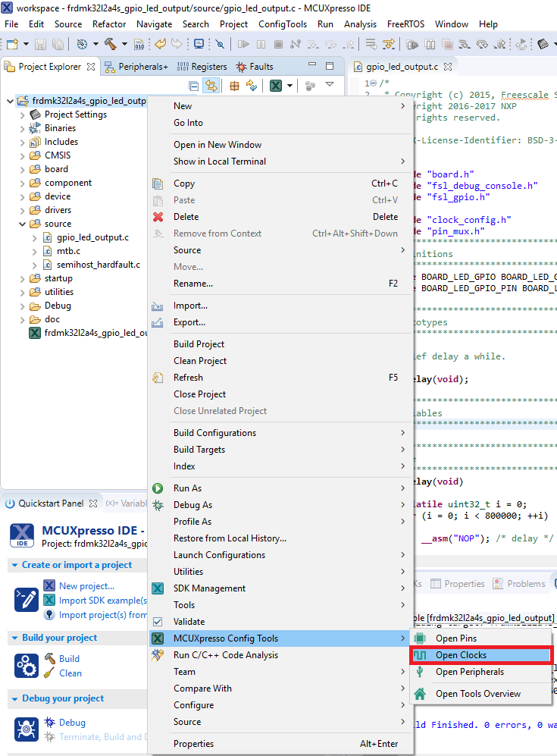Collapse the source folder in project tree
This screenshot has width=557, height=756.
coord(22,224)
